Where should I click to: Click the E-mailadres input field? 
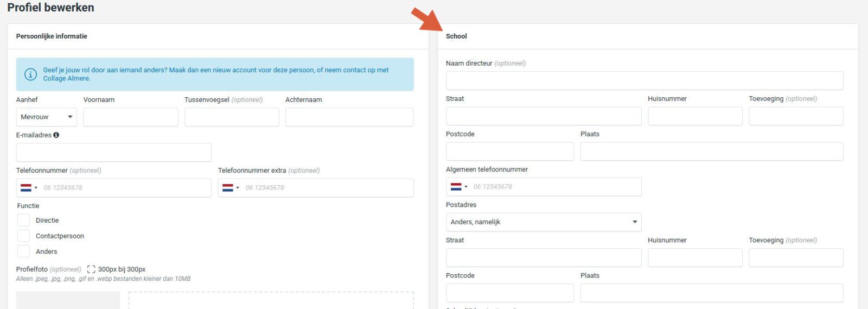pos(114,153)
